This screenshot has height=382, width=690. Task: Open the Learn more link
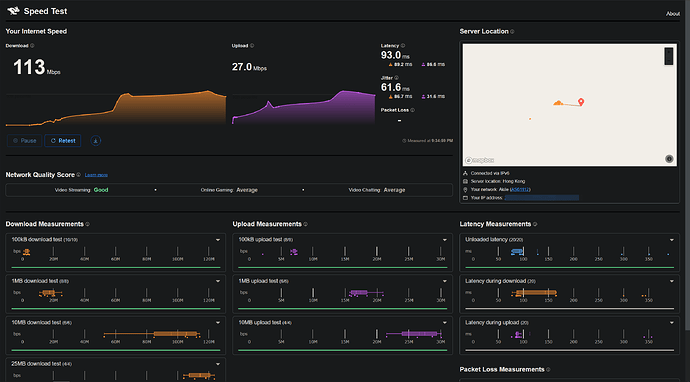(x=96, y=175)
